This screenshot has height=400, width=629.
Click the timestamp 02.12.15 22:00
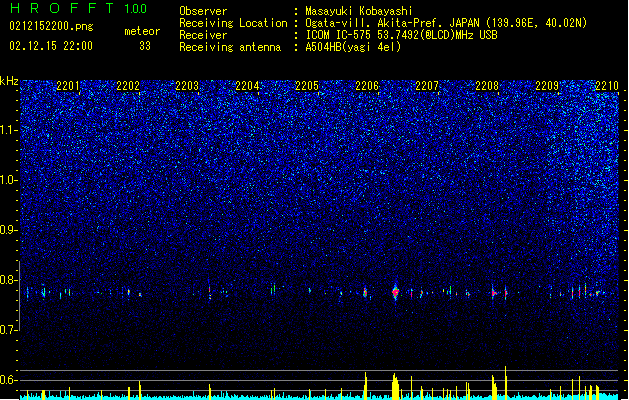pos(51,46)
